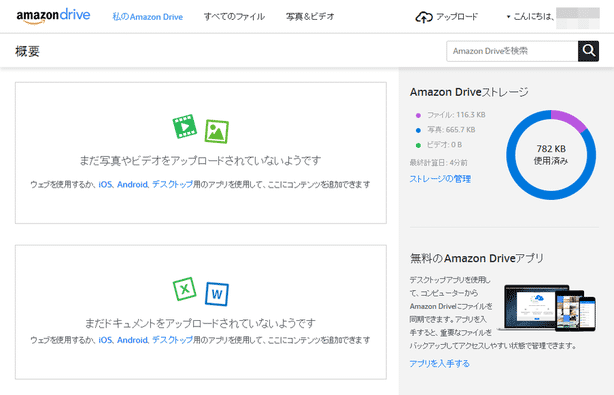The height and width of the screenshot is (395, 614).
Task: Click the devices app promo image
Action: pos(547,308)
